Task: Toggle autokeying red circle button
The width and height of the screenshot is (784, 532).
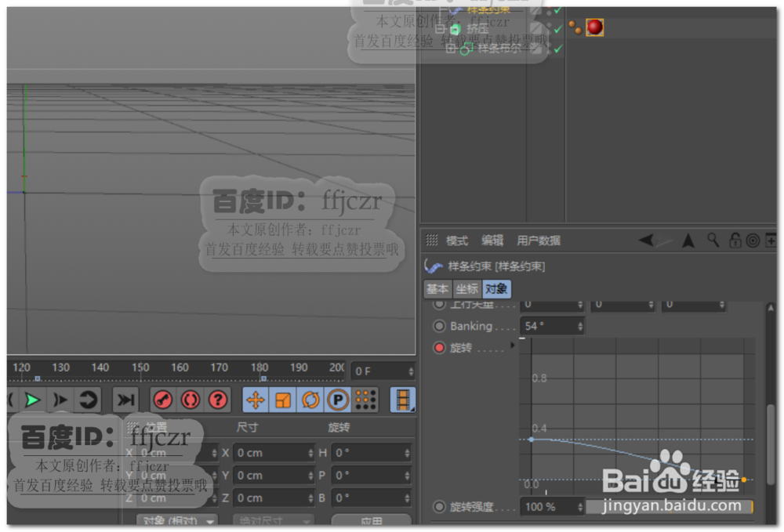Action: point(191,400)
